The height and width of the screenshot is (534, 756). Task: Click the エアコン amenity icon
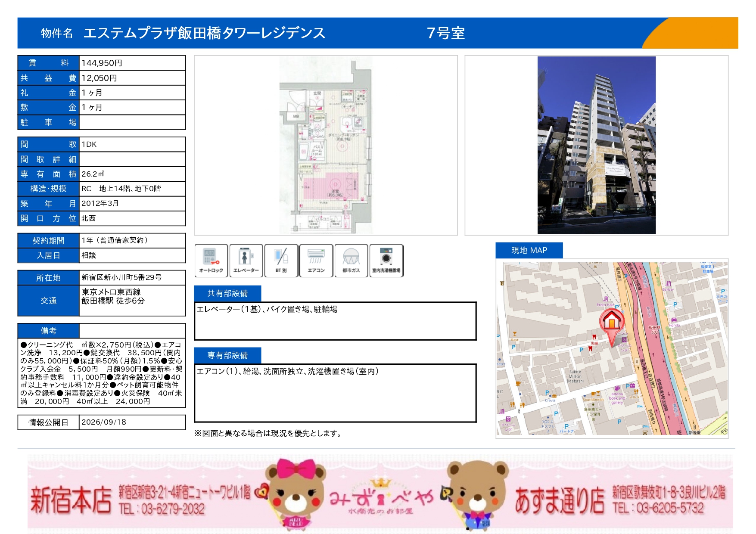(x=316, y=261)
